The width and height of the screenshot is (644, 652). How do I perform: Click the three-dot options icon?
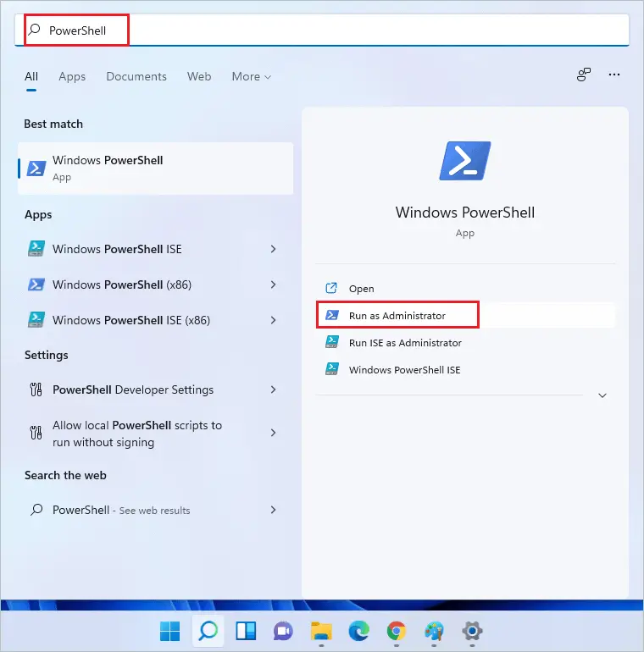click(x=614, y=75)
